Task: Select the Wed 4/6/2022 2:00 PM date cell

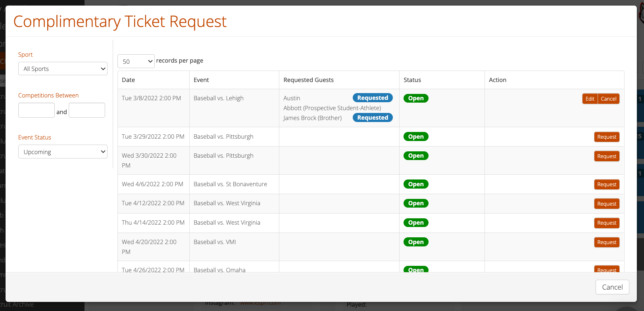Action: (154, 184)
